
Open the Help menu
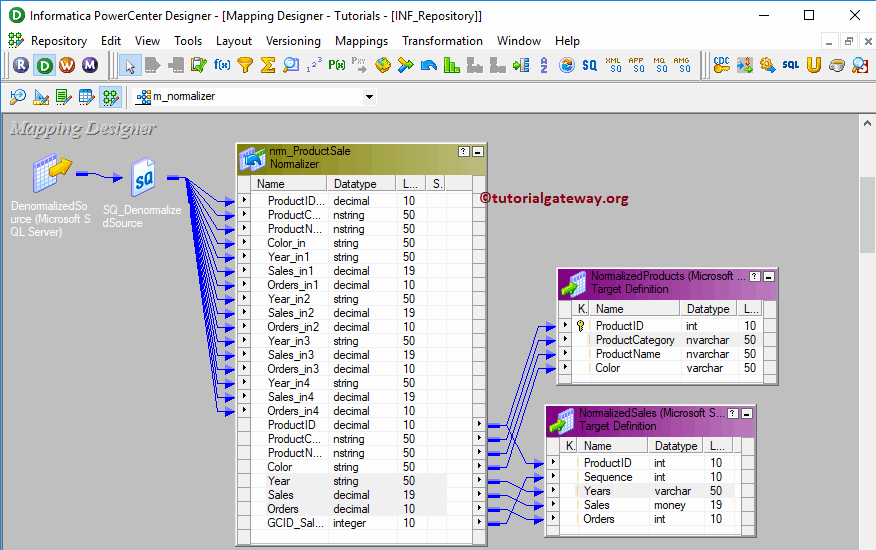tap(567, 41)
